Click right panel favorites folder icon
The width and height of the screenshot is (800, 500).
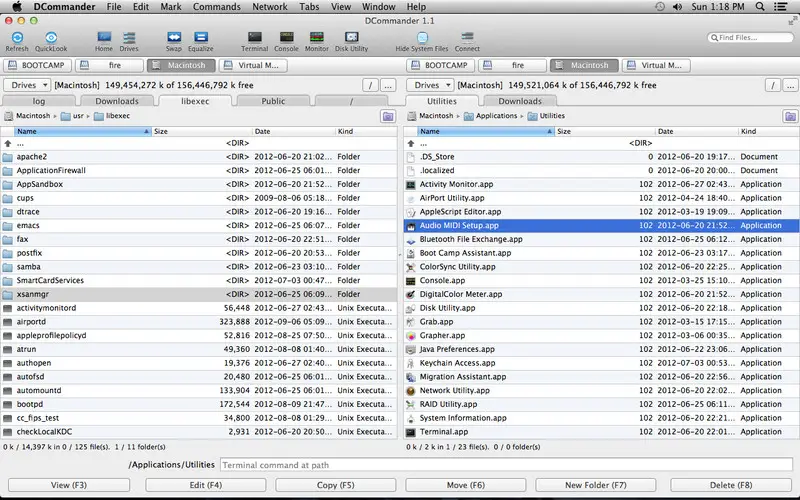click(790, 116)
